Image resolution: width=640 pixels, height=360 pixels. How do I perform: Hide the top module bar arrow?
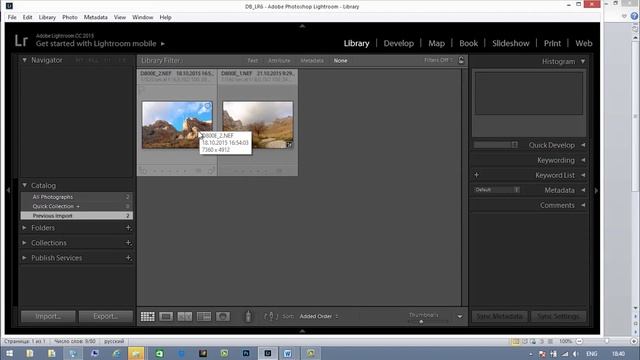(x=302, y=26)
